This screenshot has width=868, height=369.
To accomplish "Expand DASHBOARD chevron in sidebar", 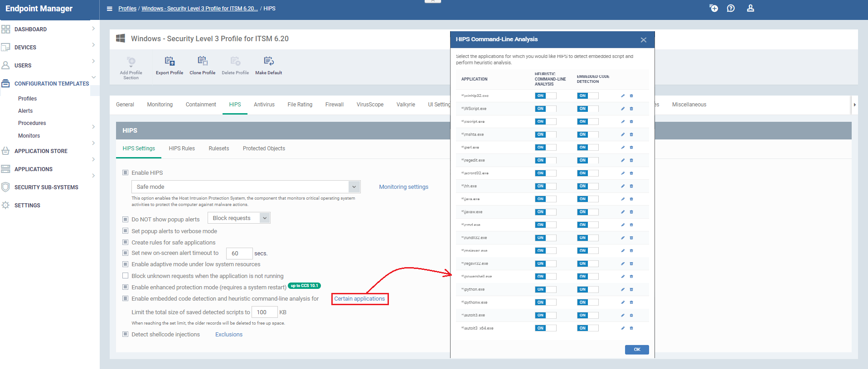I will (x=93, y=29).
